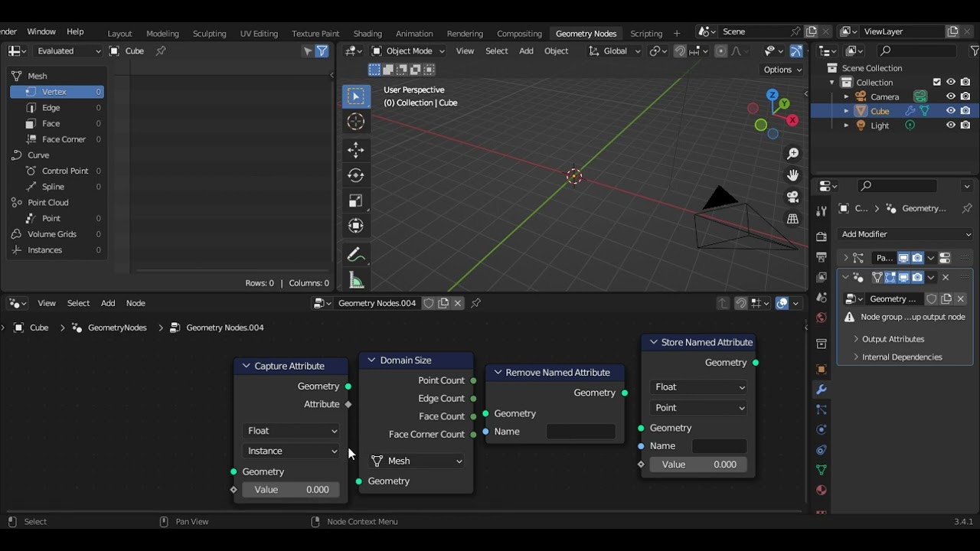980x551 pixels.
Task: Collapse the Remove Named Attribute node
Action: pos(498,373)
